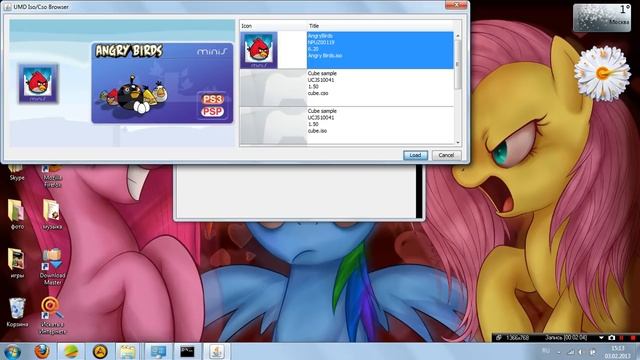Screen dimensions: 640x360
Task: Click the command prompt taskbar icon
Action: pos(187,351)
